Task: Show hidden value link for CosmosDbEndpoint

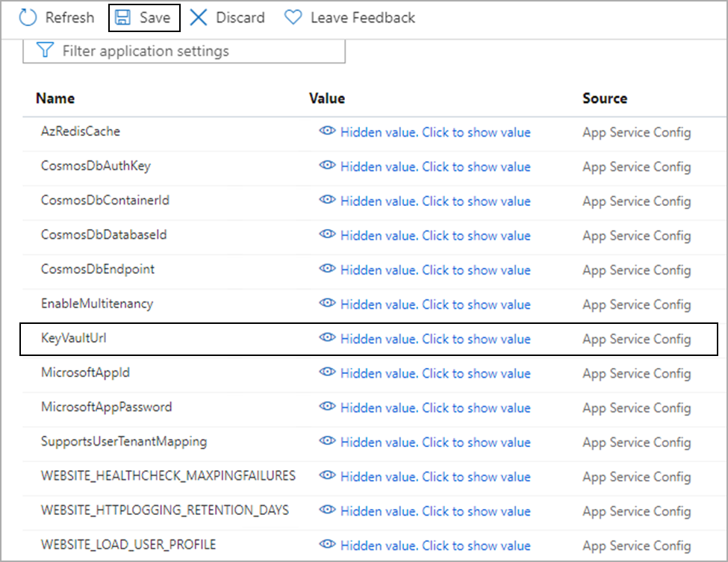Action: tap(435, 269)
